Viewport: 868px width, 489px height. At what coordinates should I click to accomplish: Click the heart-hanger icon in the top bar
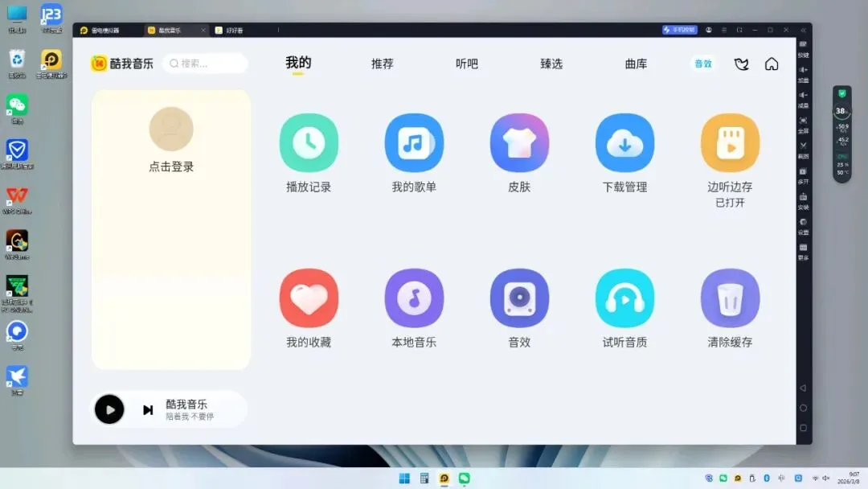(741, 64)
